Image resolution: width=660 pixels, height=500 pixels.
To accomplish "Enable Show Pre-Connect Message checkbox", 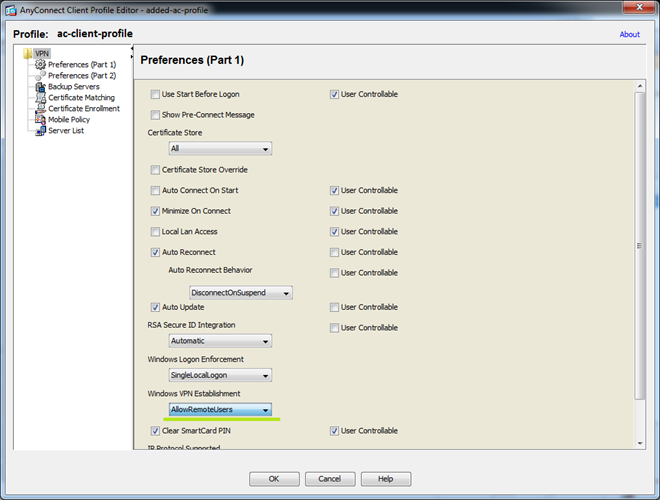I will click(x=155, y=115).
